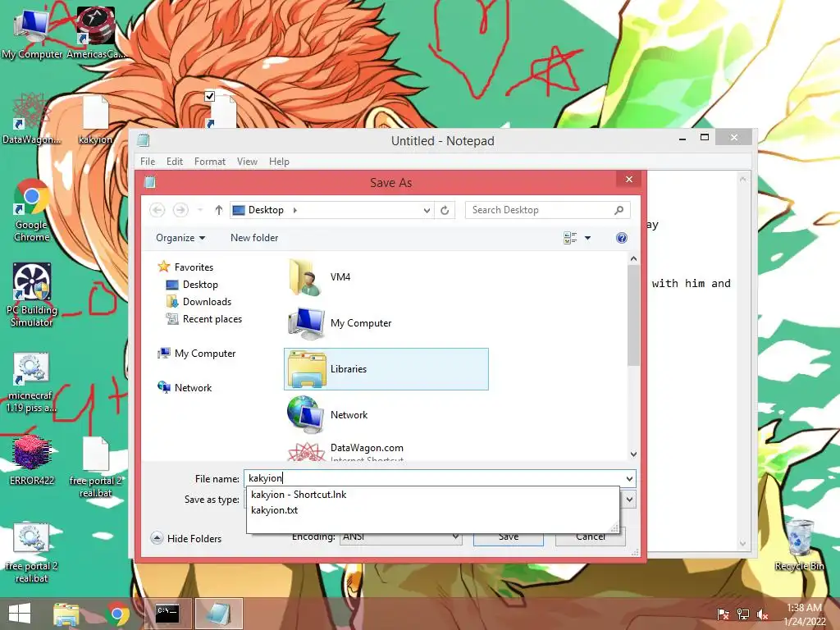Click file list scroll down arrow
The height and width of the screenshot is (630, 840).
(x=633, y=454)
